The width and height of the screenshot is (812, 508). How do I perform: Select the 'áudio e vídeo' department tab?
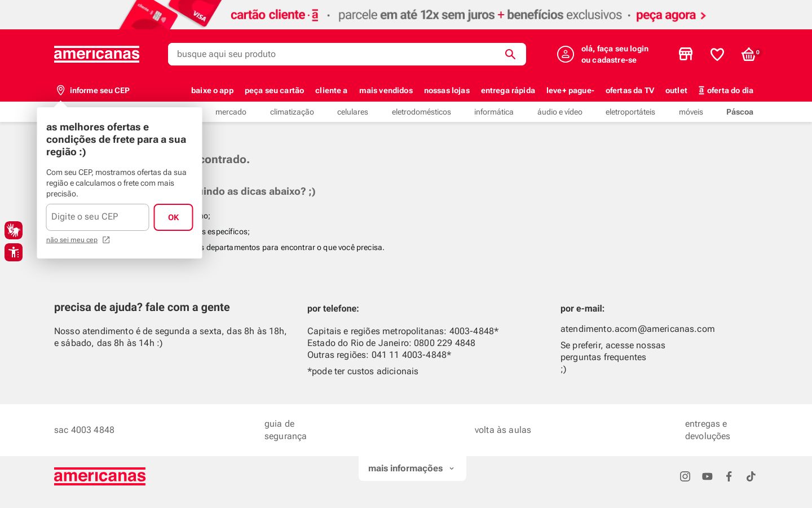point(560,112)
